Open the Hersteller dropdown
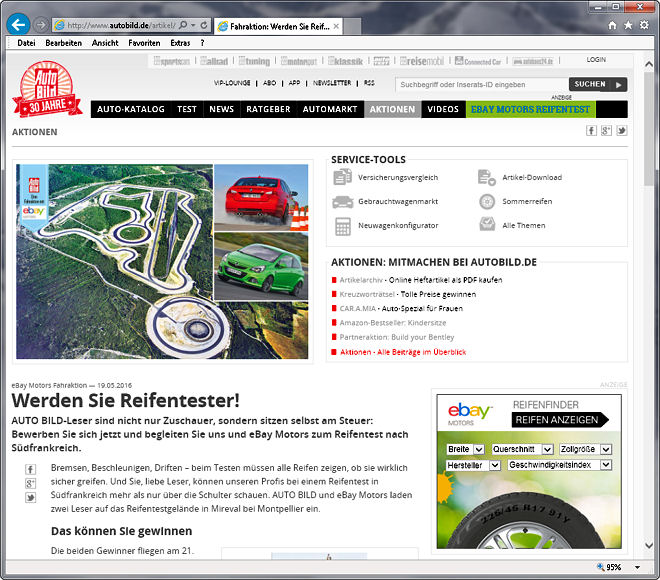This screenshot has height=580, width=660. coord(473,465)
